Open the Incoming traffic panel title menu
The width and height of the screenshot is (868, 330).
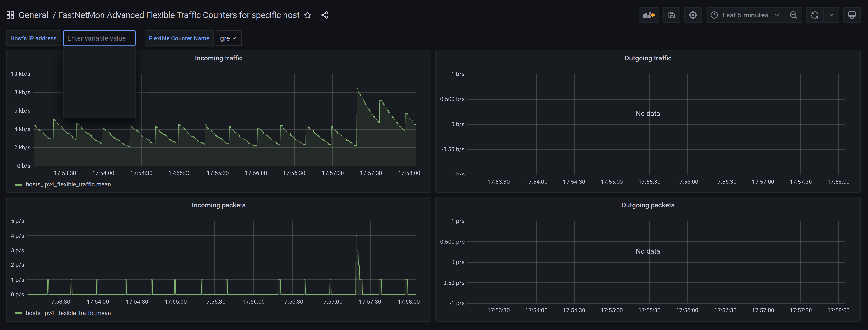point(218,58)
